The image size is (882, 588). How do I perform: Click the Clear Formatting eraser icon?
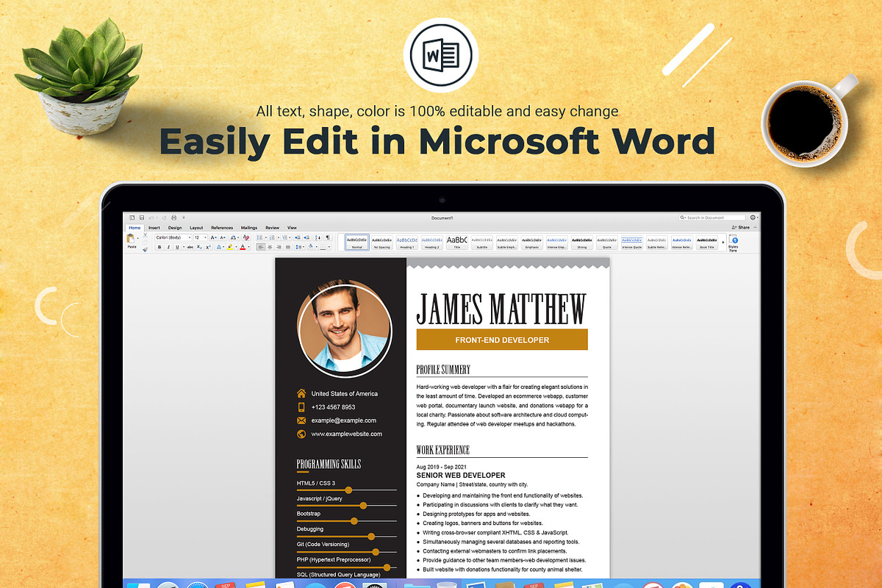[x=246, y=237]
